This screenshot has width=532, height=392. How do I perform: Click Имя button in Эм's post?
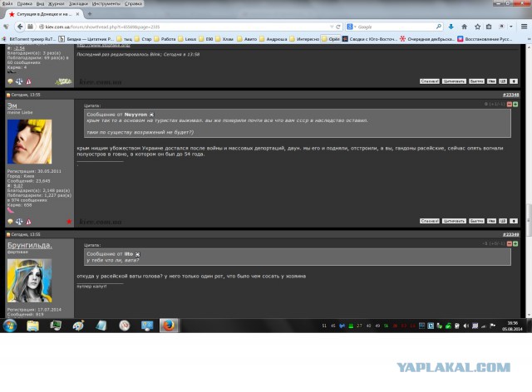click(491, 221)
